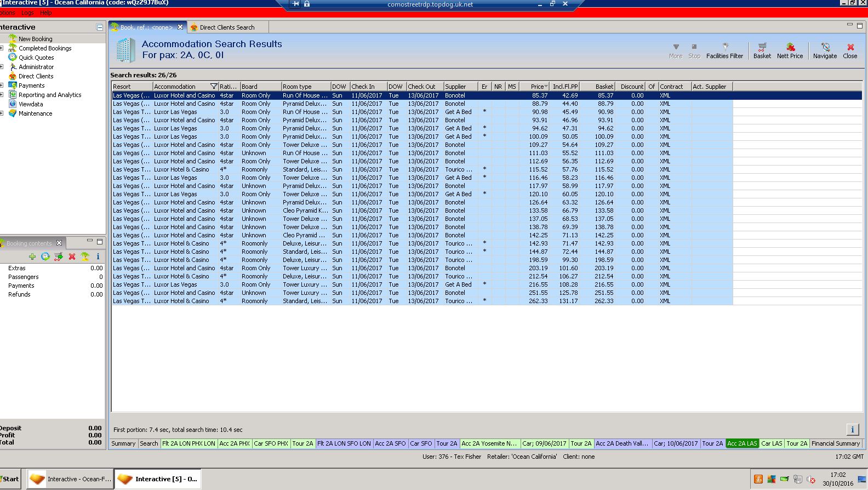The image size is (868, 490).
Task: Select the Cleo Pyramid K room priced 133.58
Action: pyautogui.click(x=422, y=210)
